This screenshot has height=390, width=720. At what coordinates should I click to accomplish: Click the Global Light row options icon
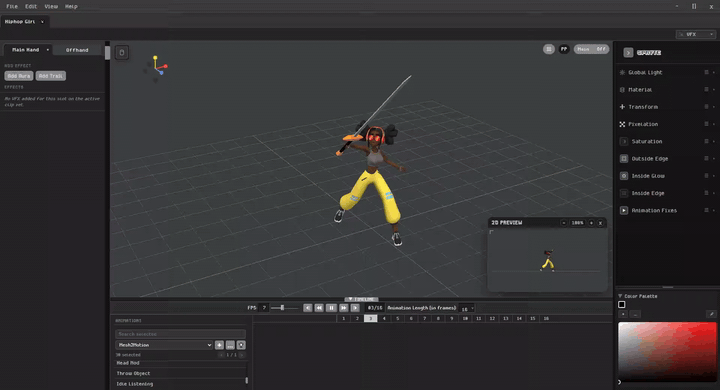706,73
